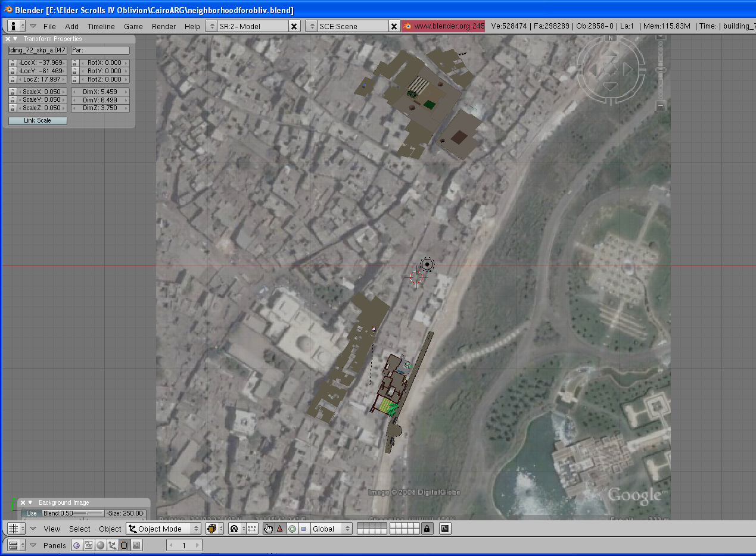
Task: Switch to the Object context icon
Action: [x=112, y=545]
